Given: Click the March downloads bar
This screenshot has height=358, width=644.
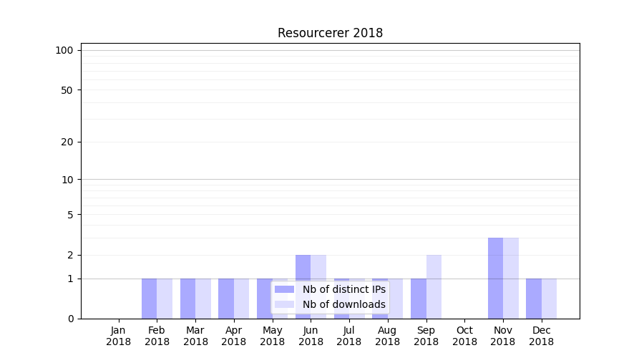Looking at the screenshot, I should click(203, 299).
